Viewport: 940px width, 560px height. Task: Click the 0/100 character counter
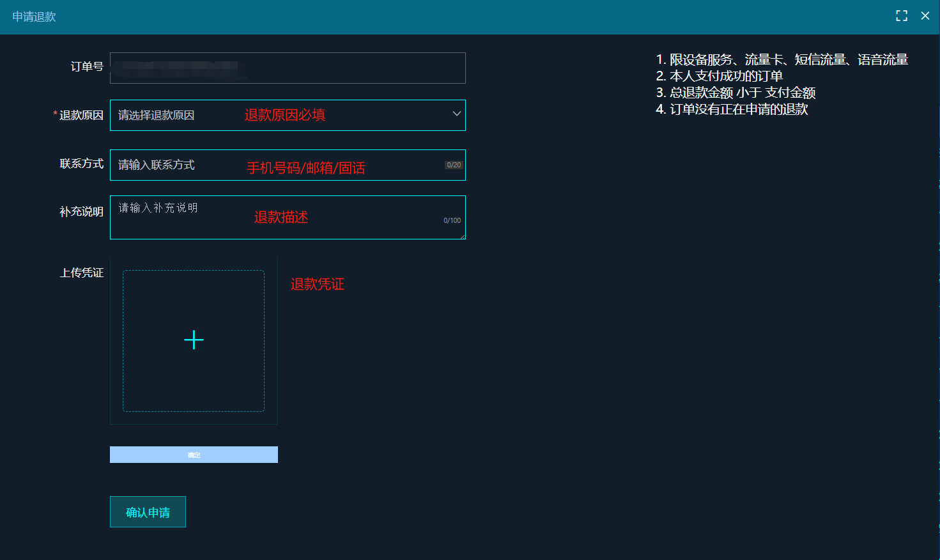pyautogui.click(x=452, y=220)
